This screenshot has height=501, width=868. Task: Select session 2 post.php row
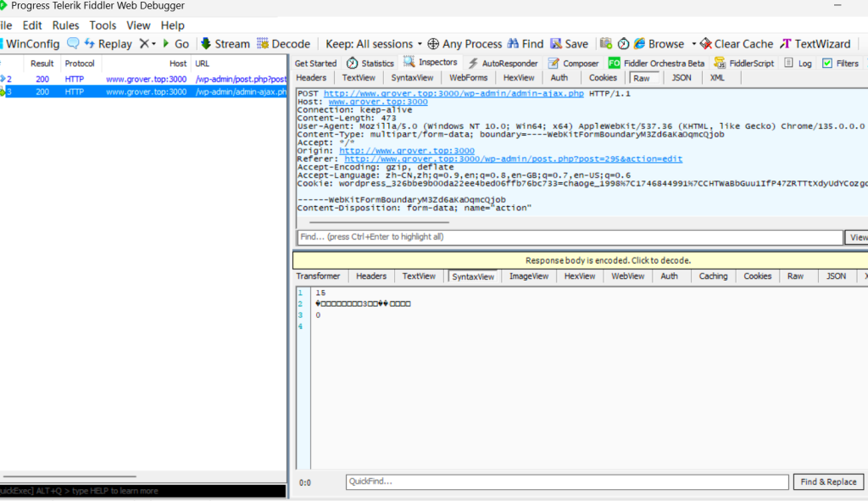coord(142,79)
